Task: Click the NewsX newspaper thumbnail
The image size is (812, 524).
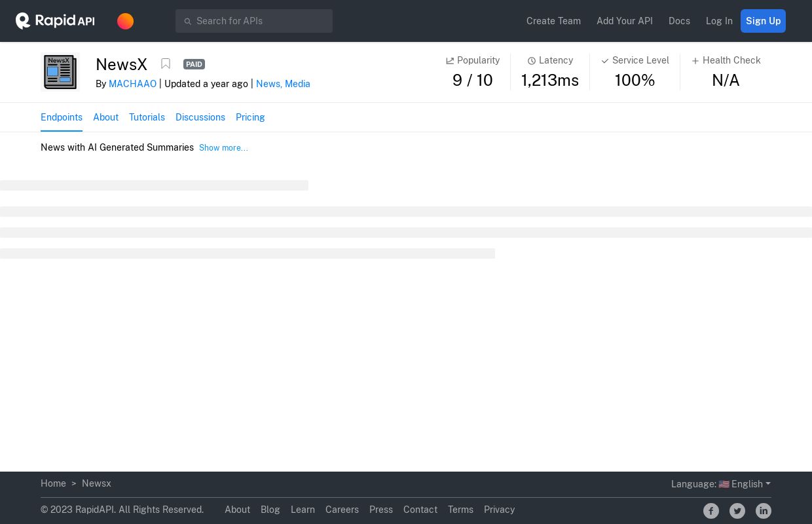Action: click(60, 72)
